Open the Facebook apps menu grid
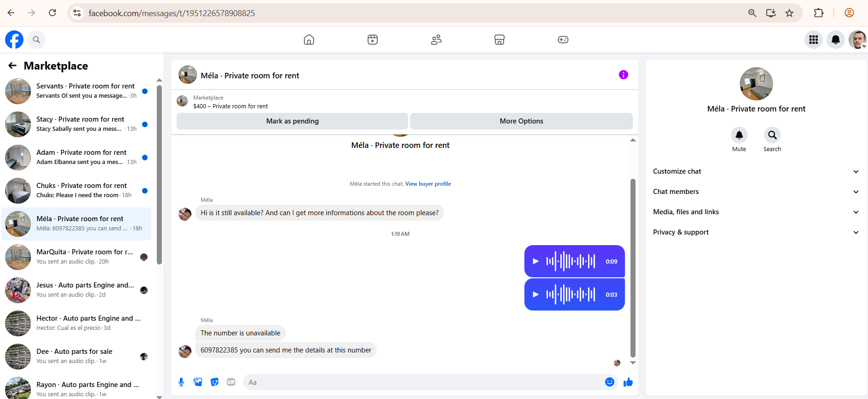Image resolution: width=868 pixels, height=399 pixels. coord(814,40)
